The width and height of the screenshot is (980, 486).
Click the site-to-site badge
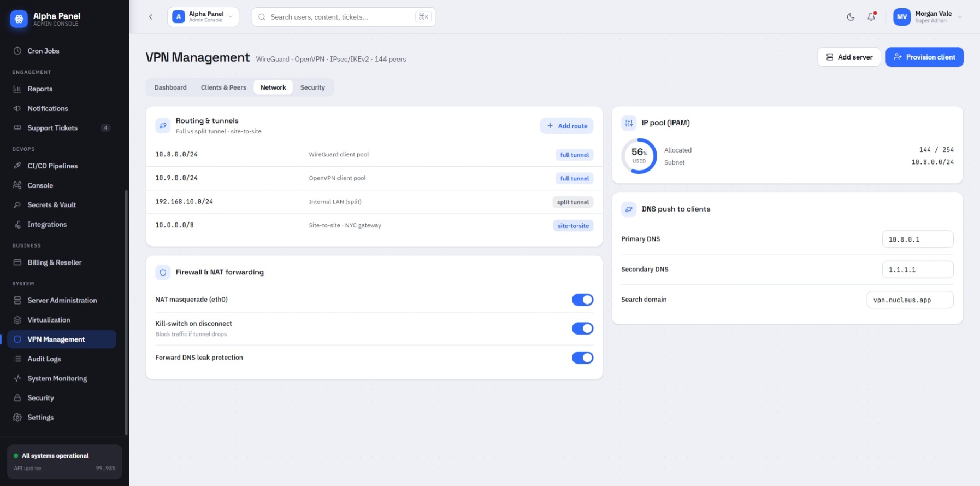573,225
